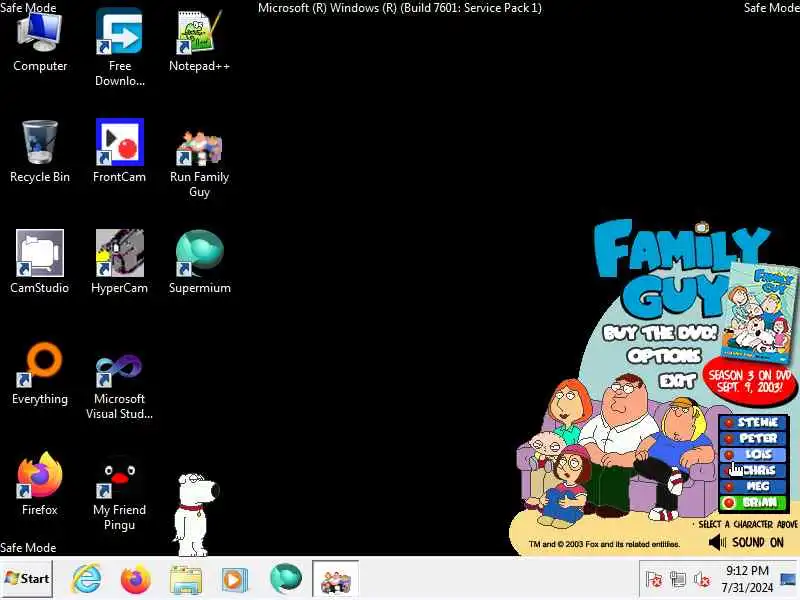Click Buy the DVD! in Family Guy

[x=660, y=333]
